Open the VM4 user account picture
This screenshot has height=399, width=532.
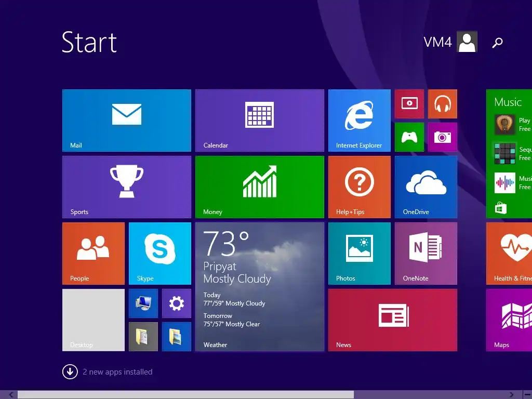click(x=467, y=42)
